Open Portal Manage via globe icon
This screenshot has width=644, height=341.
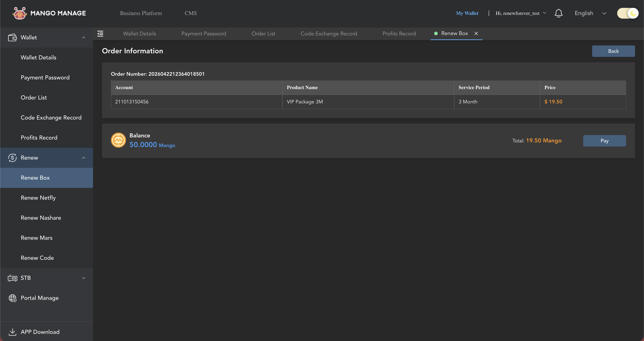pos(13,298)
